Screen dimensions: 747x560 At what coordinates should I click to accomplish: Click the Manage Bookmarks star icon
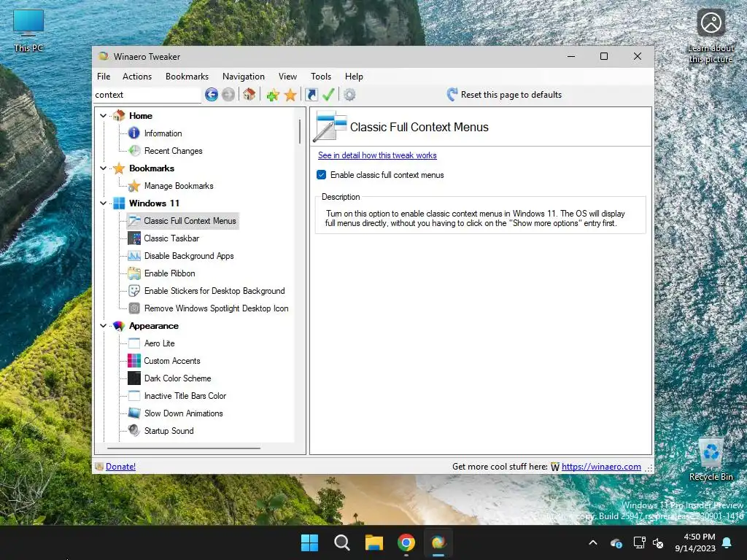[x=134, y=186]
